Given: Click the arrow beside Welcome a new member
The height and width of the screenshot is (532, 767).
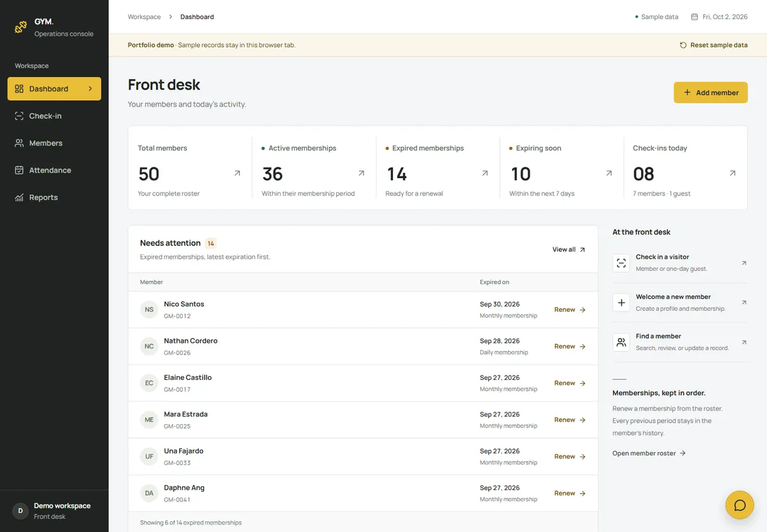Looking at the screenshot, I should 743,302.
